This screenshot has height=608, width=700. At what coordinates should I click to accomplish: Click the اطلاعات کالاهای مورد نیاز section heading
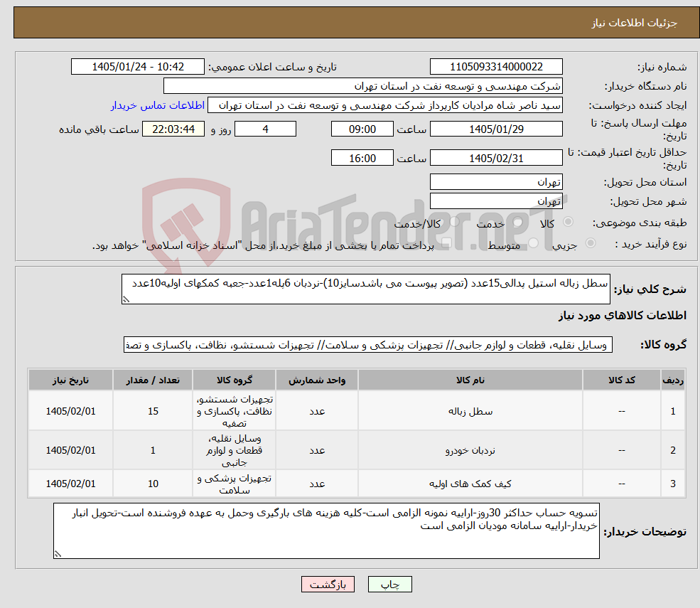tap(623, 316)
